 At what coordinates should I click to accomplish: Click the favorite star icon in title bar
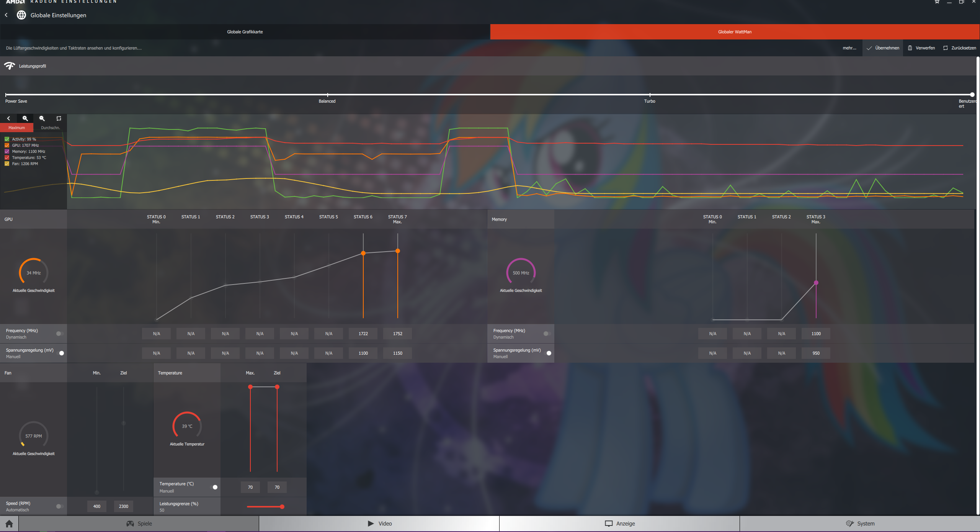[937, 2]
